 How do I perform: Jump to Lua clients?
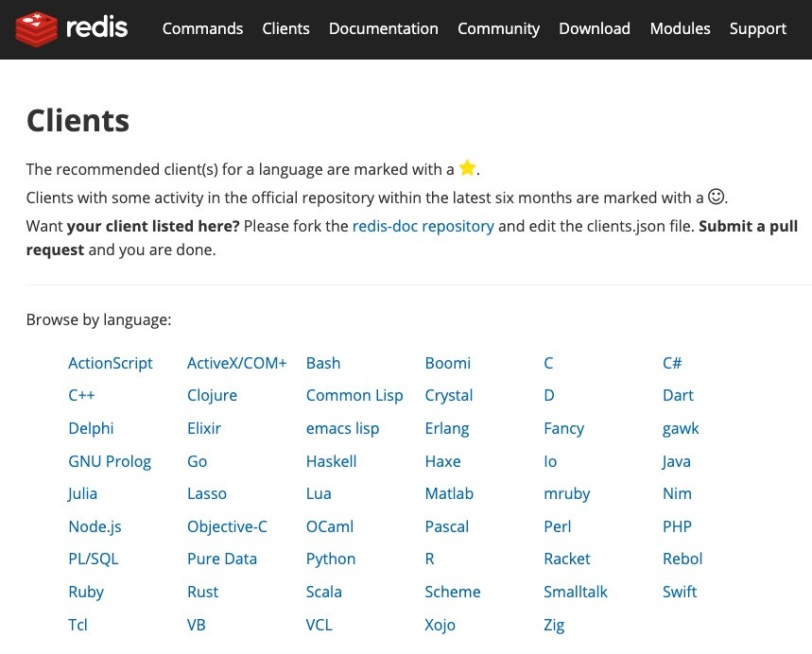[x=319, y=493]
